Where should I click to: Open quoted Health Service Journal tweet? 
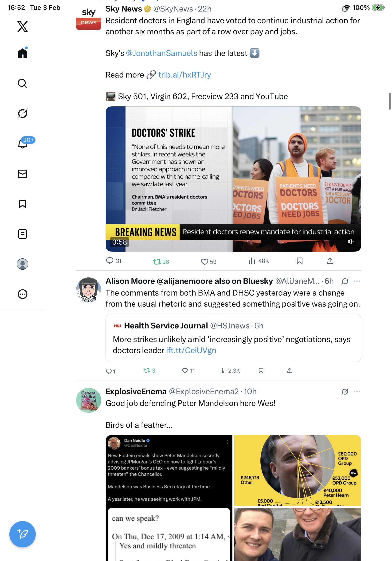(x=233, y=338)
